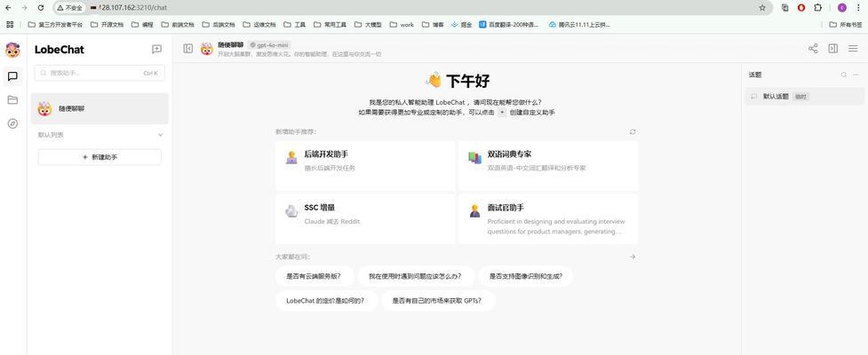The height and width of the screenshot is (355, 868).
Task: Open the 后端开发助手 assistant card
Action: 365,165
